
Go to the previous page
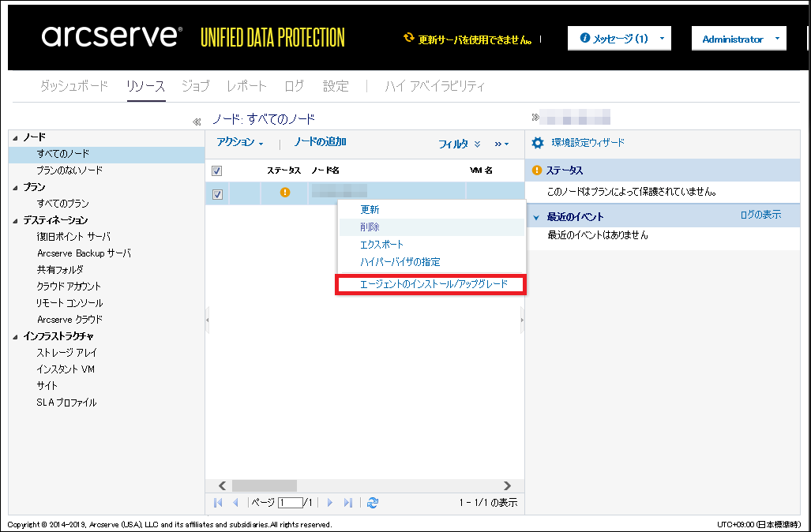pyautogui.click(x=236, y=502)
